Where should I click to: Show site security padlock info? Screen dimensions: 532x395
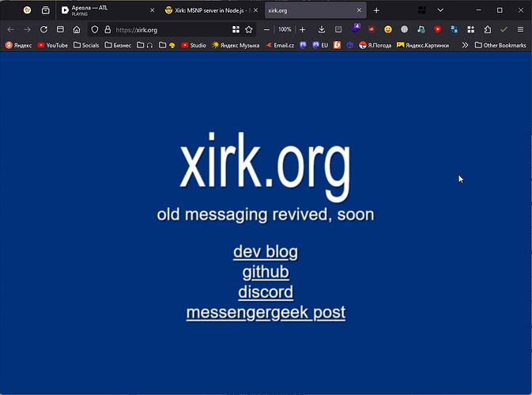point(107,30)
